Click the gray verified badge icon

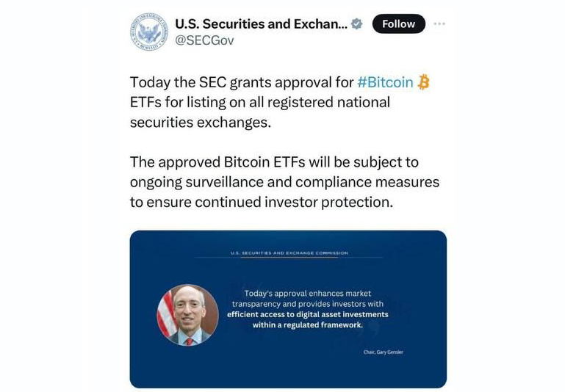pyautogui.click(x=357, y=24)
